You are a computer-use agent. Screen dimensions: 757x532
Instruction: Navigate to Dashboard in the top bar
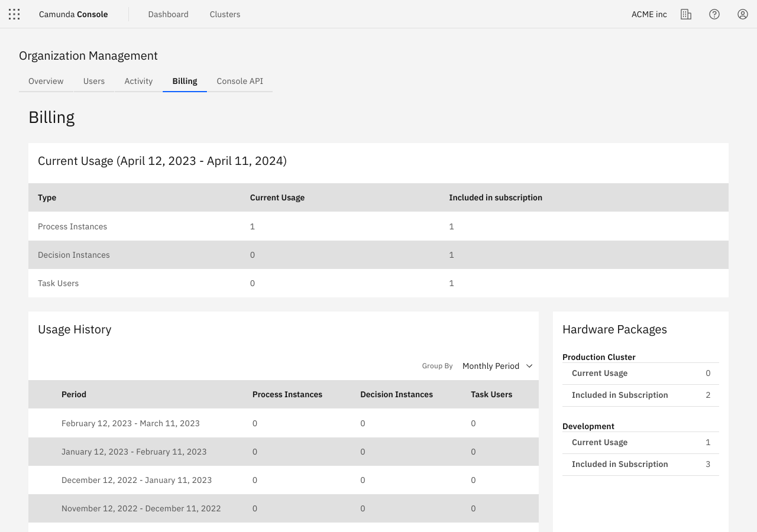(168, 14)
